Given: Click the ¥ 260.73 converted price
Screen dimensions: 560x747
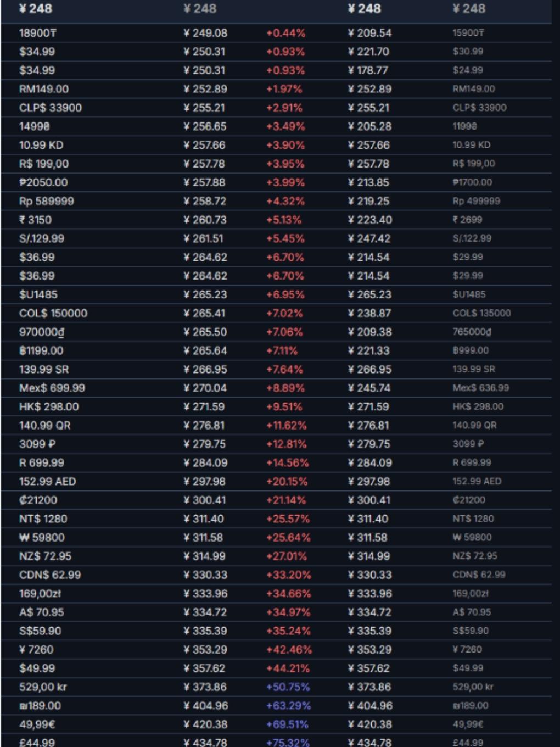Looking at the screenshot, I should pos(205,220).
